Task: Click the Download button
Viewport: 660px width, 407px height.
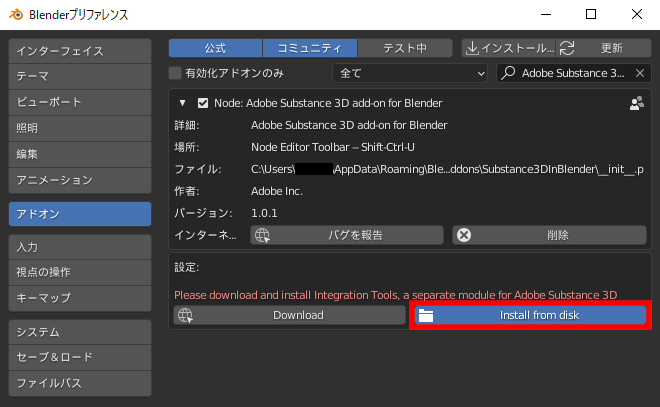Action: point(289,315)
